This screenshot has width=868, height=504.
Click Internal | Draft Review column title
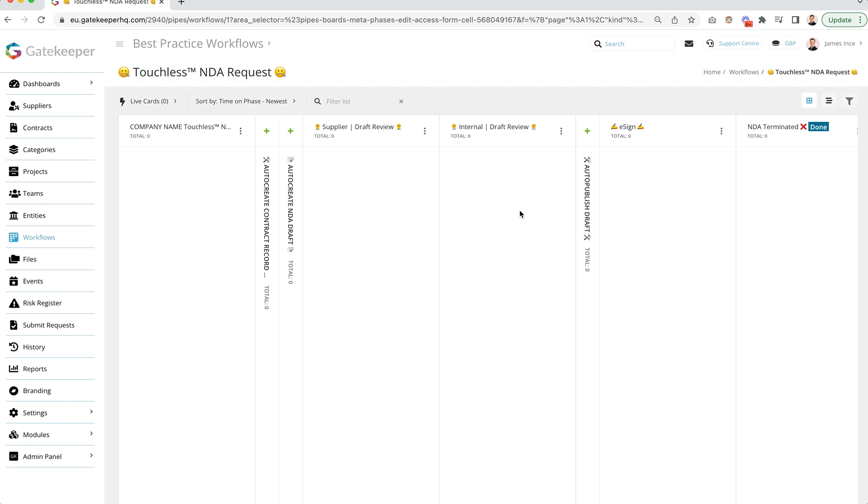point(493,127)
